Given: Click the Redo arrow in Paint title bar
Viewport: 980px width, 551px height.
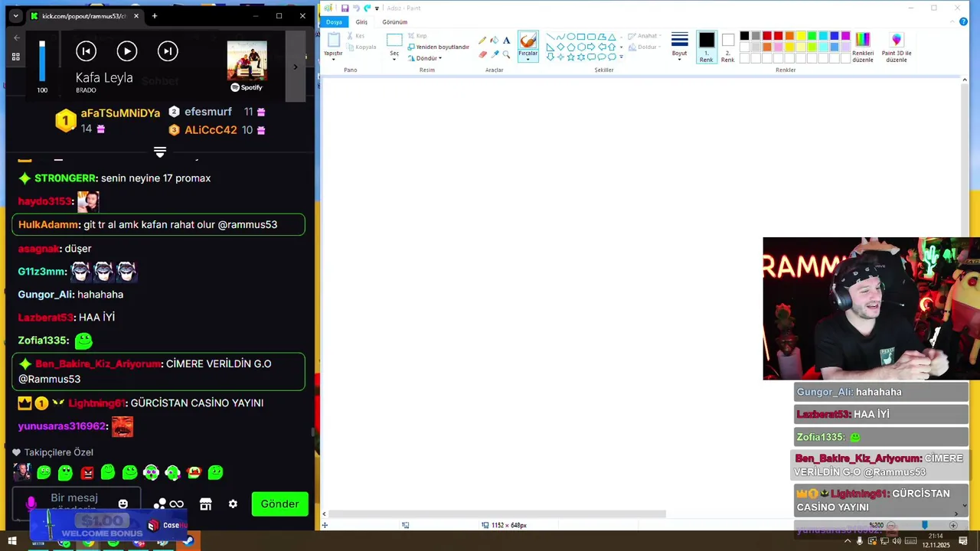Looking at the screenshot, I should click(x=367, y=8).
